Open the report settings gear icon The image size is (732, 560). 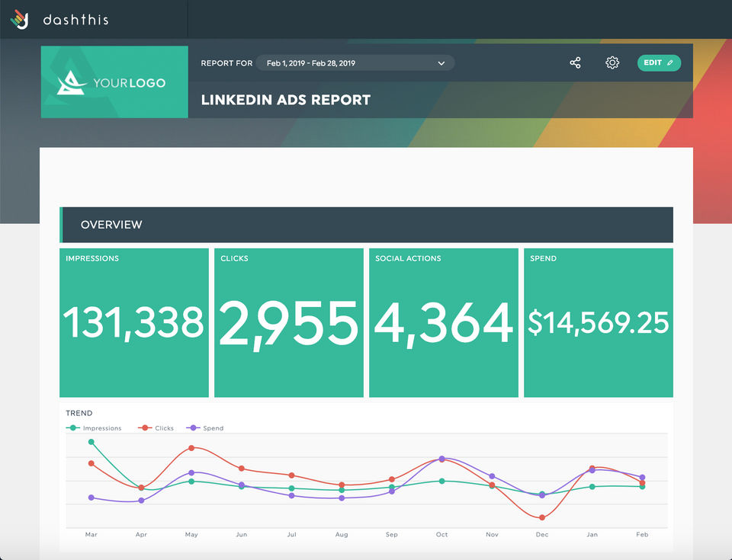612,62
